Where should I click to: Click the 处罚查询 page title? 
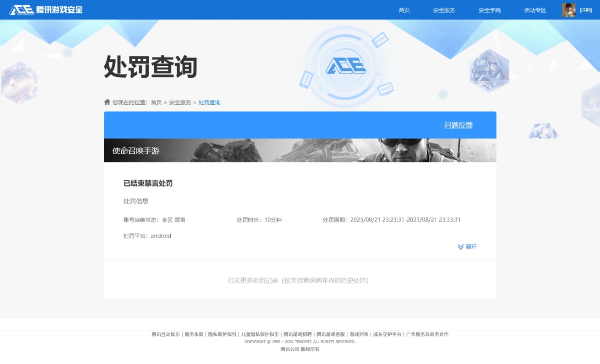(150, 67)
